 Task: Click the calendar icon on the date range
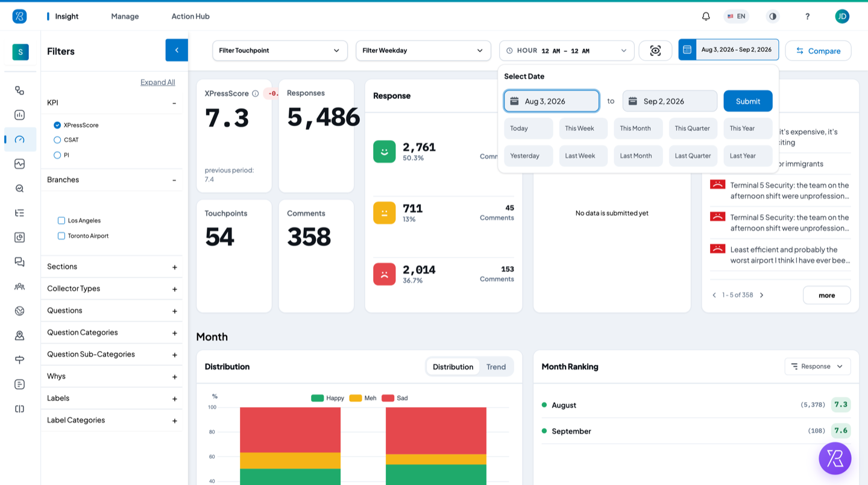click(x=687, y=49)
